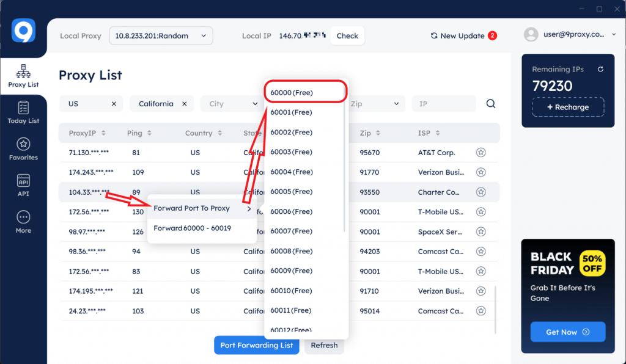Favorite the SpaceX Services proxy

[x=481, y=231]
